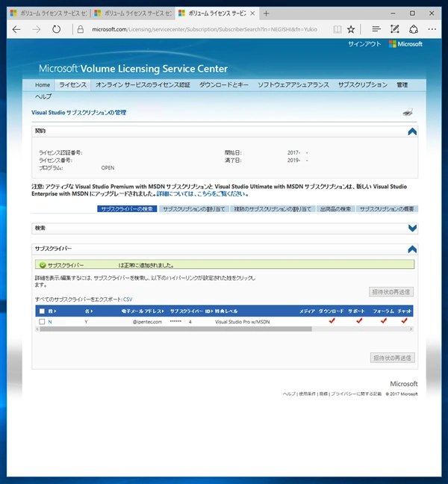Click the Microsoft logo in header
Image resolution: width=448 pixels, height=484 pixels.
point(405,44)
